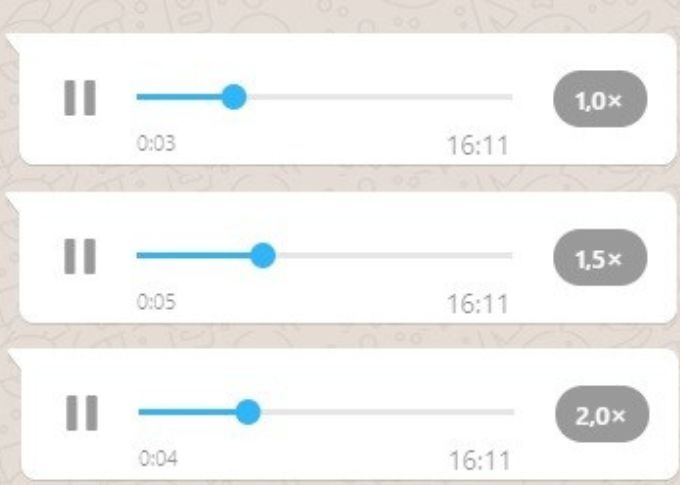
Task: Click the blue seek knob in first audio message
Action: [x=234, y=97]
